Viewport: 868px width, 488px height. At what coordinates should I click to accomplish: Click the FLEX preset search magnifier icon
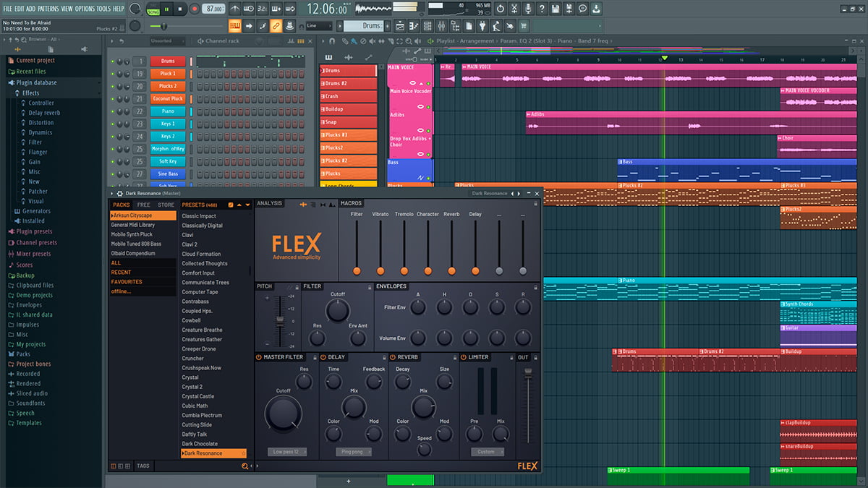[x=244, y=466]
